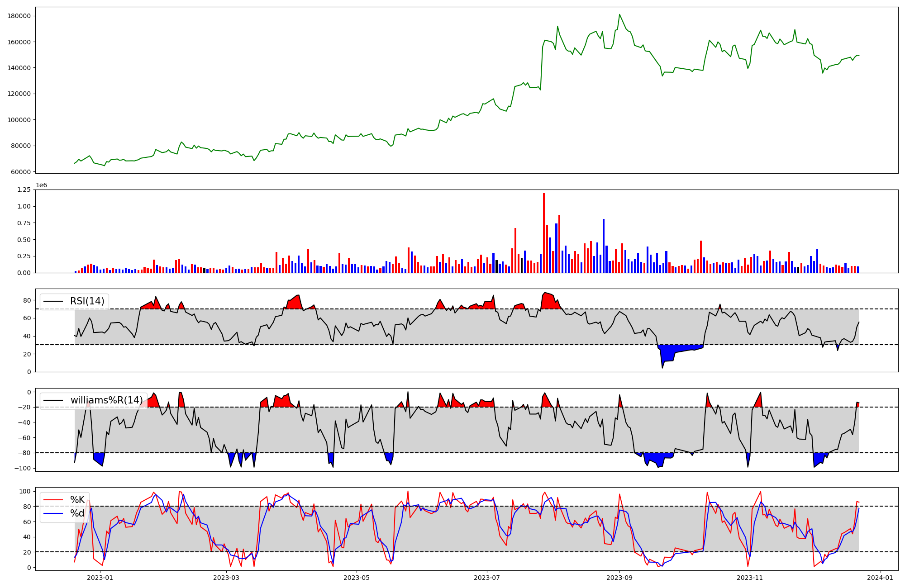
Task: Click the RSI(14) legend label
Action: click(x=87, y=301)
